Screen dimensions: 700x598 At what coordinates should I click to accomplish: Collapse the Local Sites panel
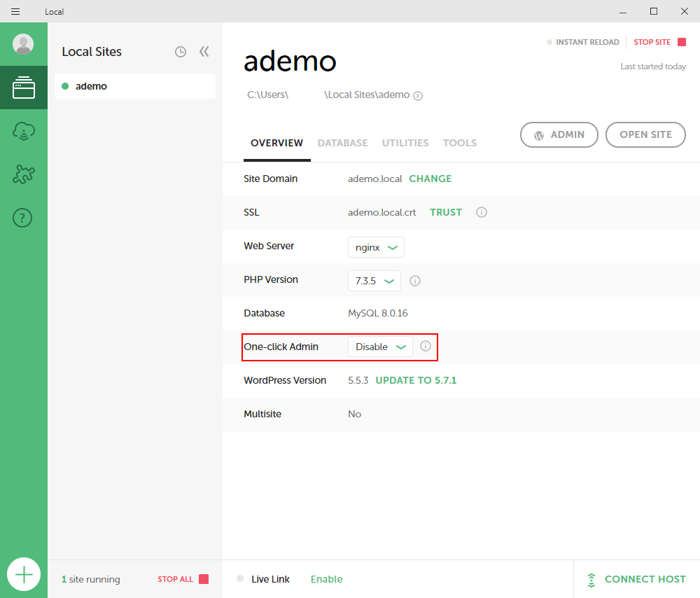click(204, 52)
